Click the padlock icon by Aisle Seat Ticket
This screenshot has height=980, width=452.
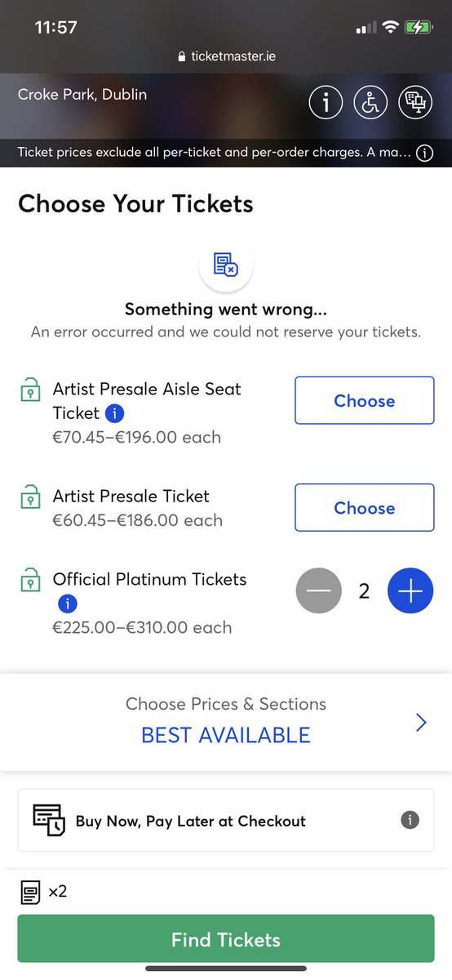click(29, 390)
